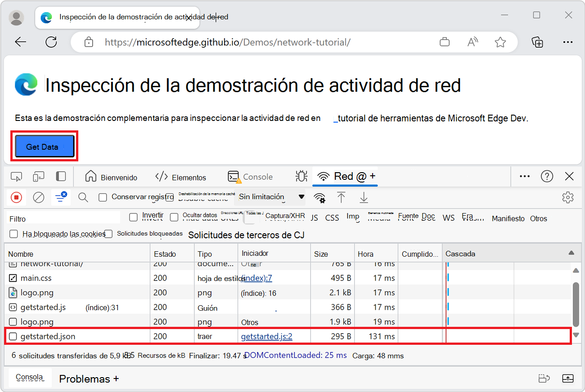Select the inspect element tool
This screenshot has height=392, width=585.
coord(16,176)
